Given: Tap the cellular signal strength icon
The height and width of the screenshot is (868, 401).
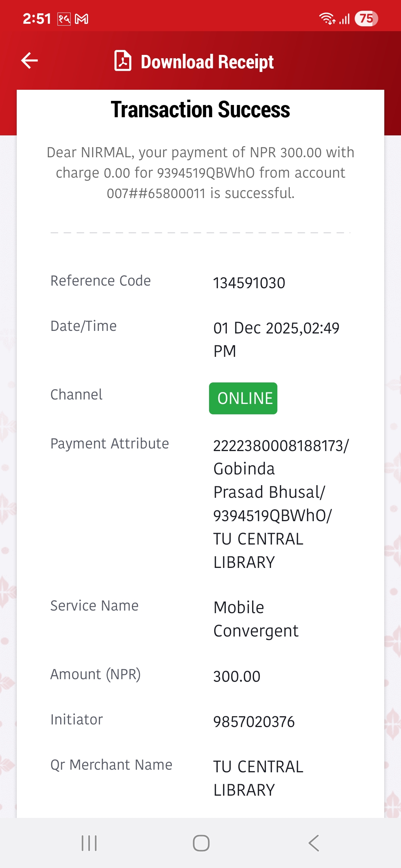Looking at the screenshot, I should (345, 19).
